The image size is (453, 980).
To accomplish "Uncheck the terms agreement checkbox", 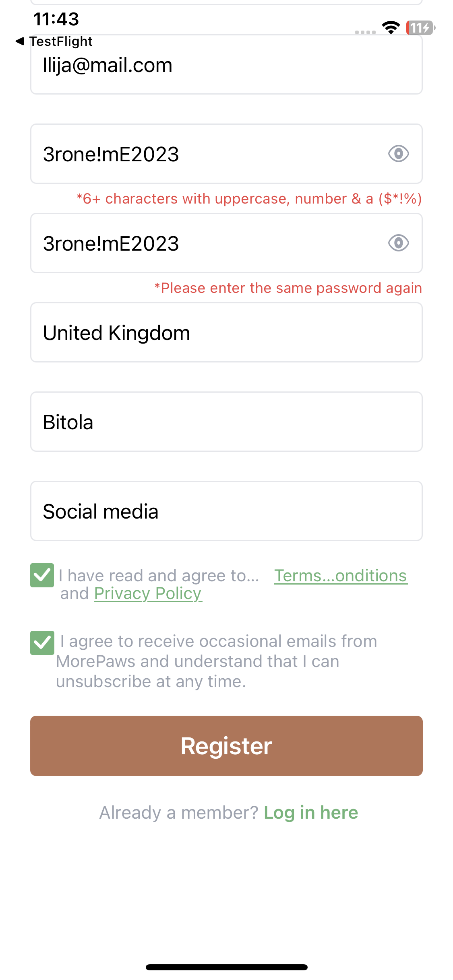I will [x=42, y=575].
